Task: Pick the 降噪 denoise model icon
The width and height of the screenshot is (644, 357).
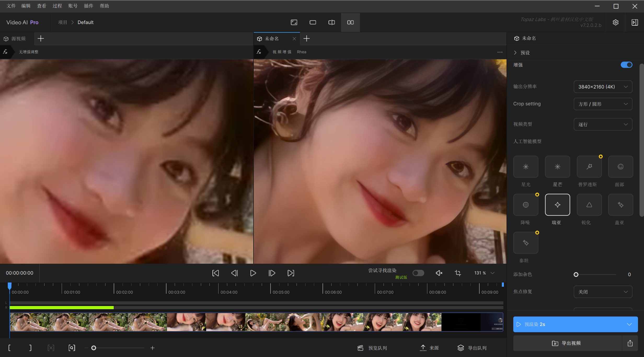Action: click(526, 205)
